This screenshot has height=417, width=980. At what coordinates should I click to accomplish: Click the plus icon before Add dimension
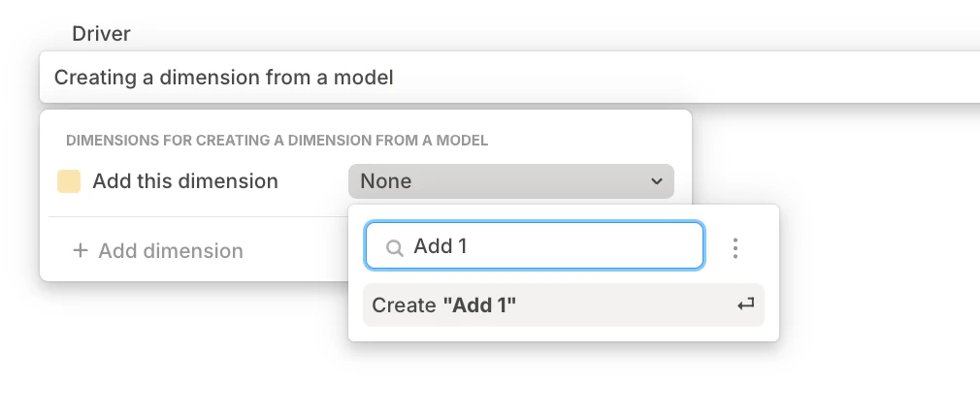(80, 250)
